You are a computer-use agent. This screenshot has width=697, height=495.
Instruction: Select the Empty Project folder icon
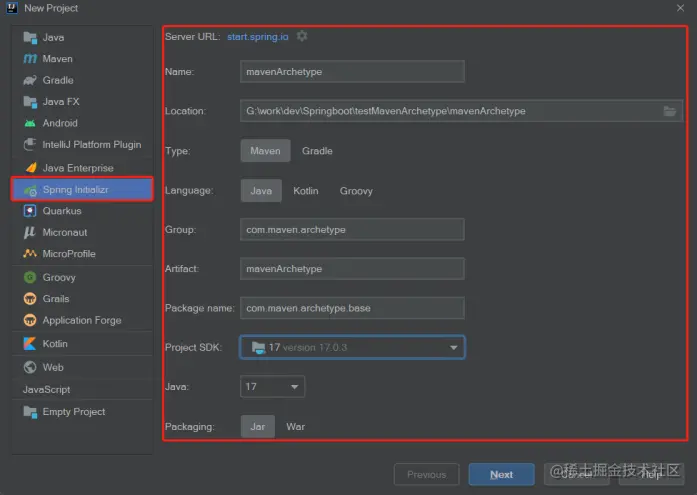point(30,412)
